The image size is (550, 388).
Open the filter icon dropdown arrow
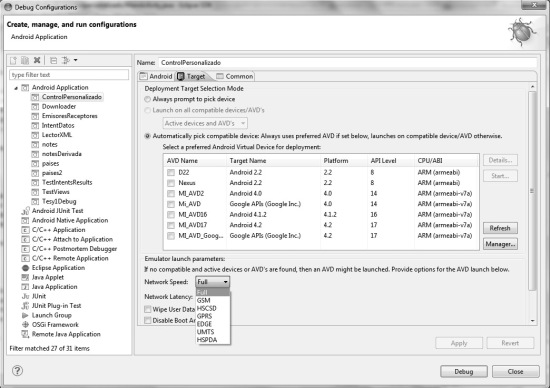[x=75, y=60]
